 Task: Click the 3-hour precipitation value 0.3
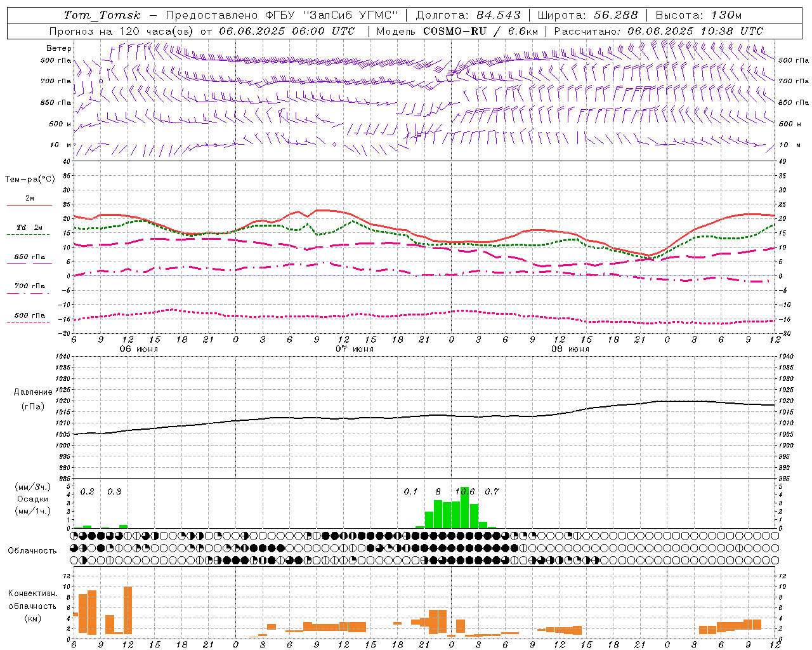tap(114, 492)
